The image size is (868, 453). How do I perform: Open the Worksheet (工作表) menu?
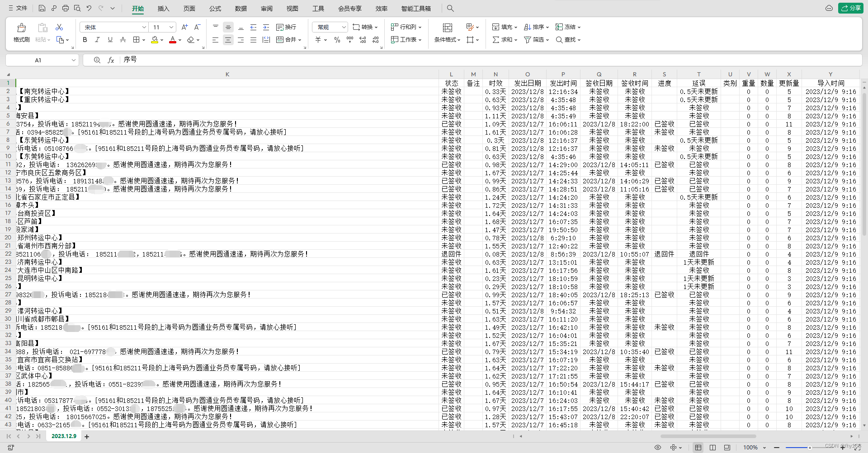coord(406,40)
